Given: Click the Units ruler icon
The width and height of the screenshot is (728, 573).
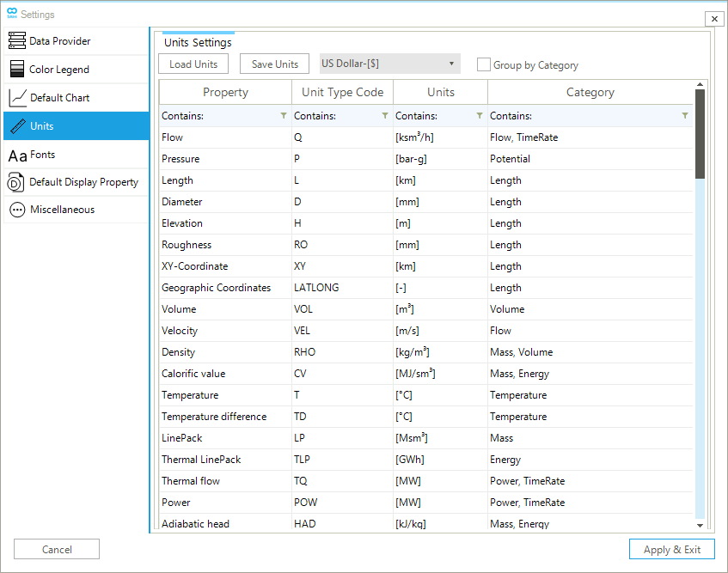Looking at the screenshot, I should click(x=16, y=126).
